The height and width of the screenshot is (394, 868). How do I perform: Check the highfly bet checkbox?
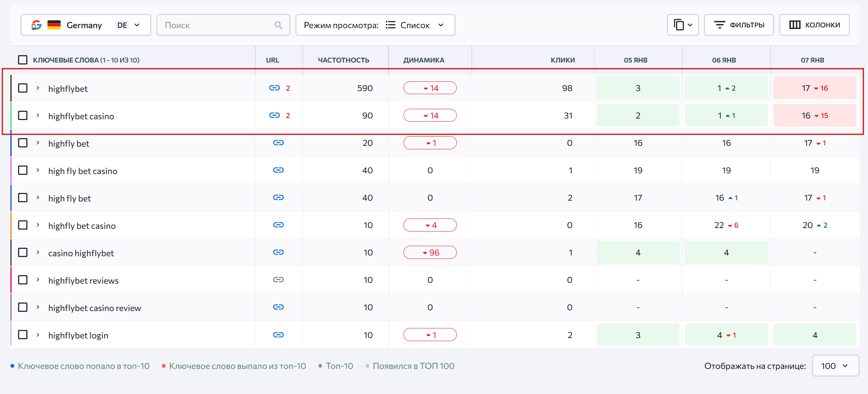coord(23,143)
